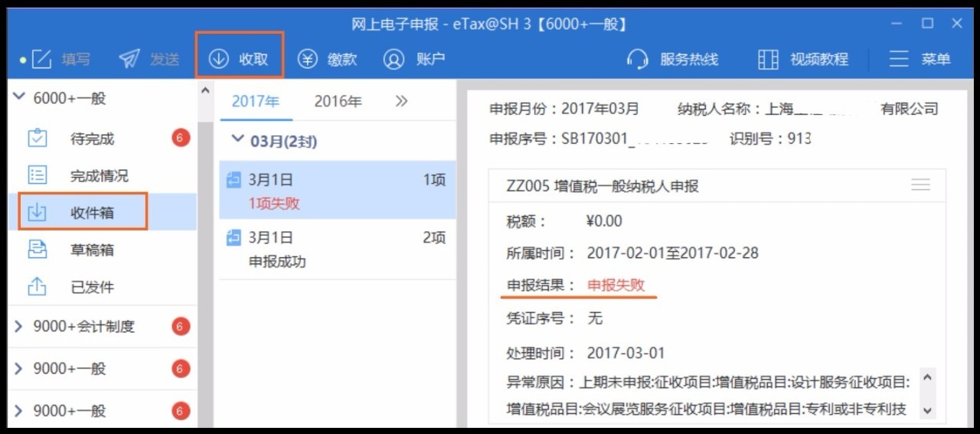Expand the 9000+会计制度 account group
The image size is (980, 434).
pyautogui.click(x=19, y=327)
